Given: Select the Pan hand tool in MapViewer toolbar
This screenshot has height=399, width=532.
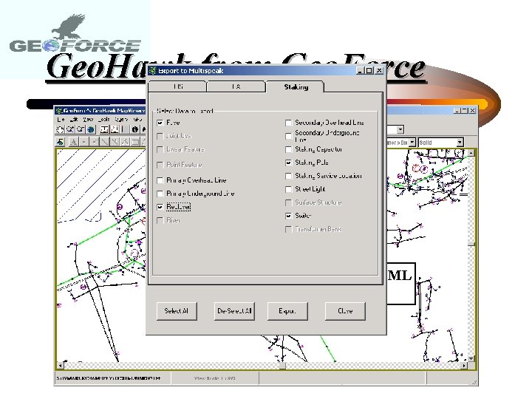Looking at the screenshot, I should pos(60,129).
